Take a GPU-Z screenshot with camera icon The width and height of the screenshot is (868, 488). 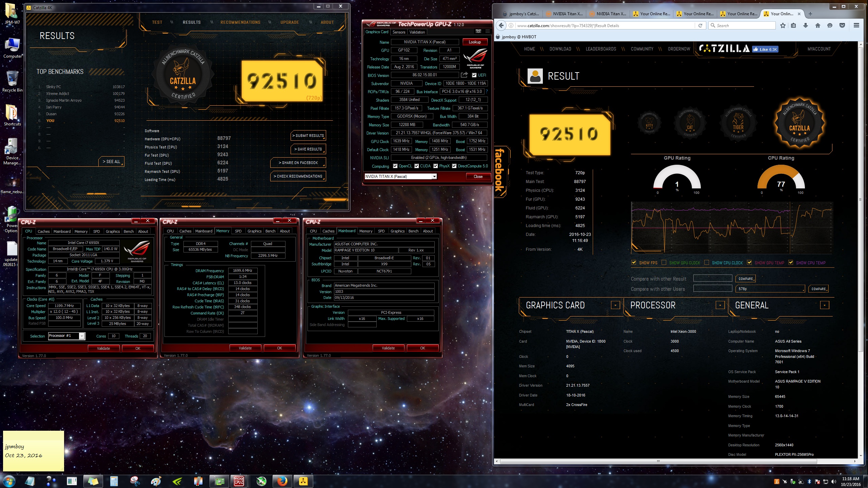(x=478, y=32)
